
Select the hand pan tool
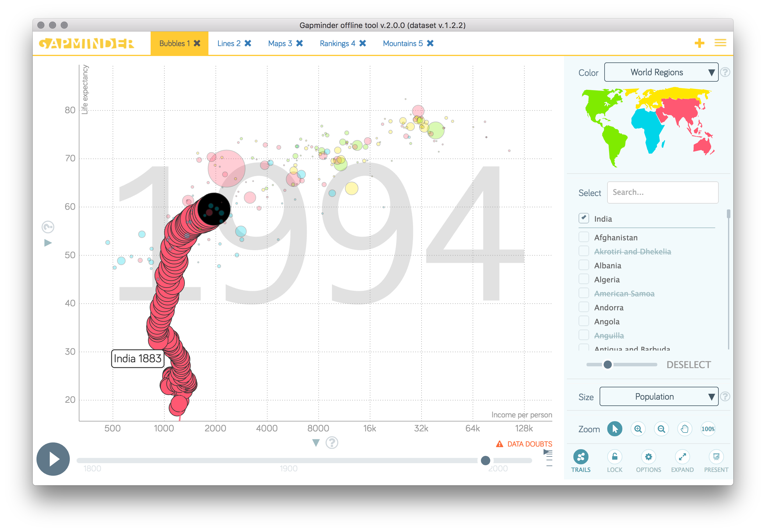(685, 429)
